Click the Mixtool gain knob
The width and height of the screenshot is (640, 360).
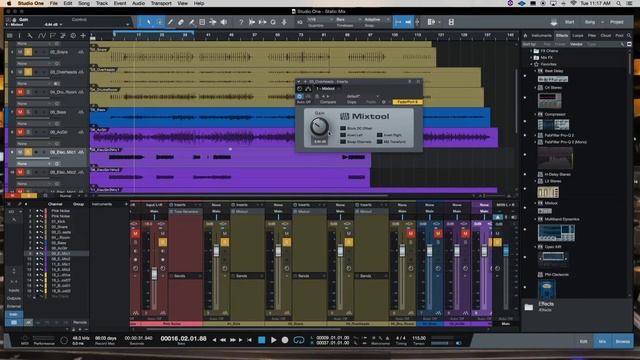(319, 126)
